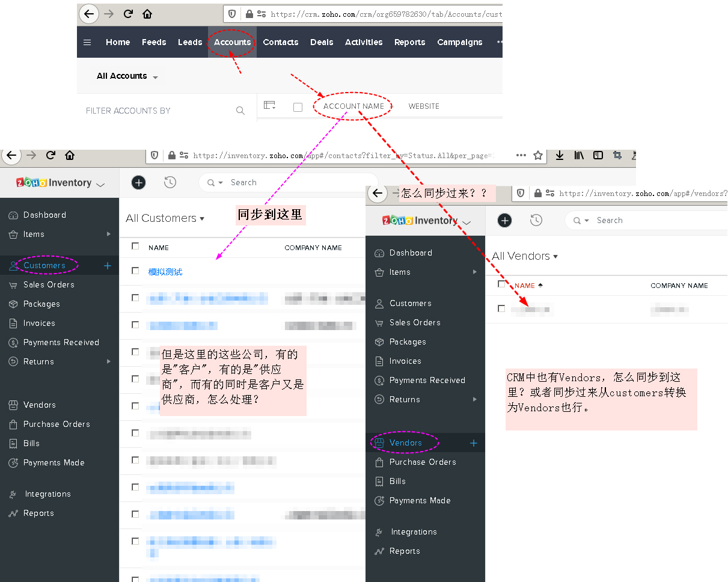Click the add customer plus icon in sidebar
The height and width of the screenshot is (582, 728).
point(108,265)
